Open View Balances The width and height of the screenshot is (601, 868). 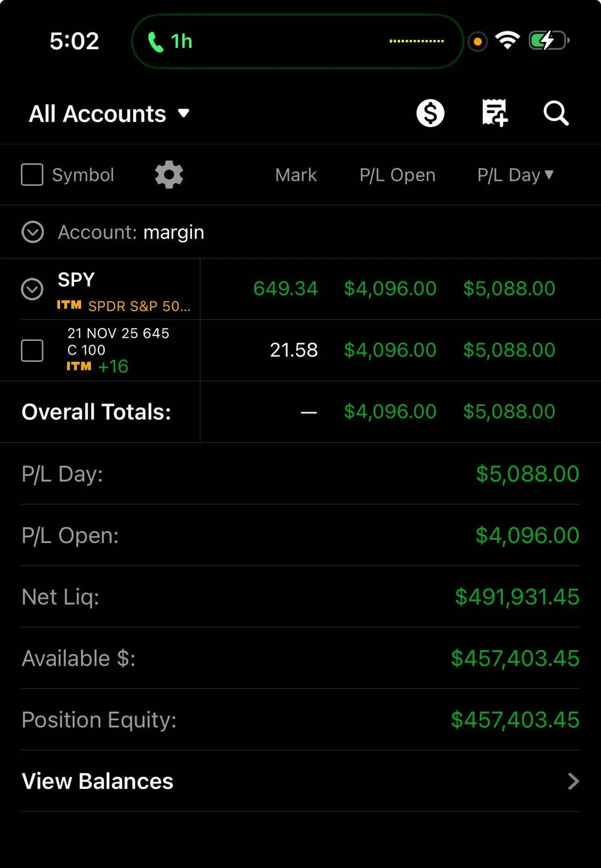tap(98, 781)
